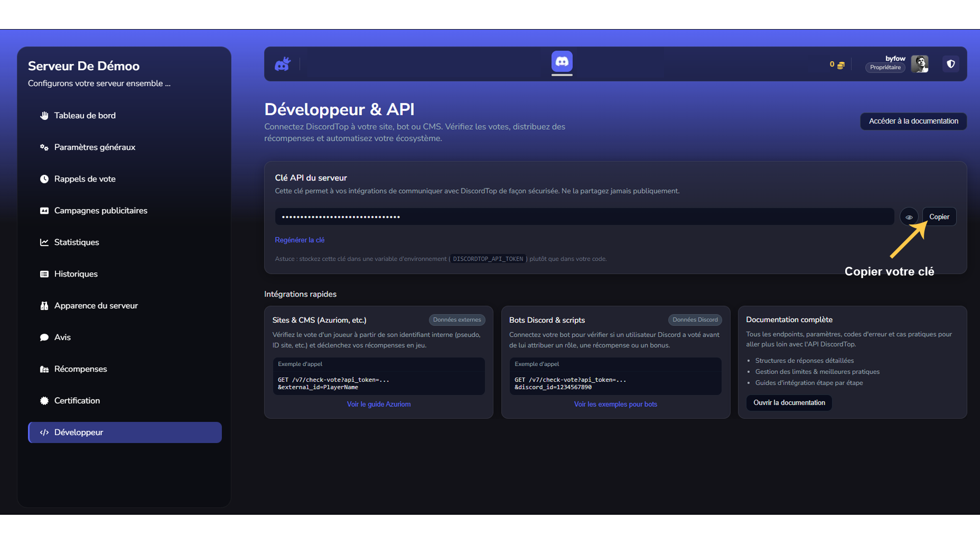This screenshot has width=980, height=551.
Task: Open Accéder à la documentation button
Action: tap(913, 121)
